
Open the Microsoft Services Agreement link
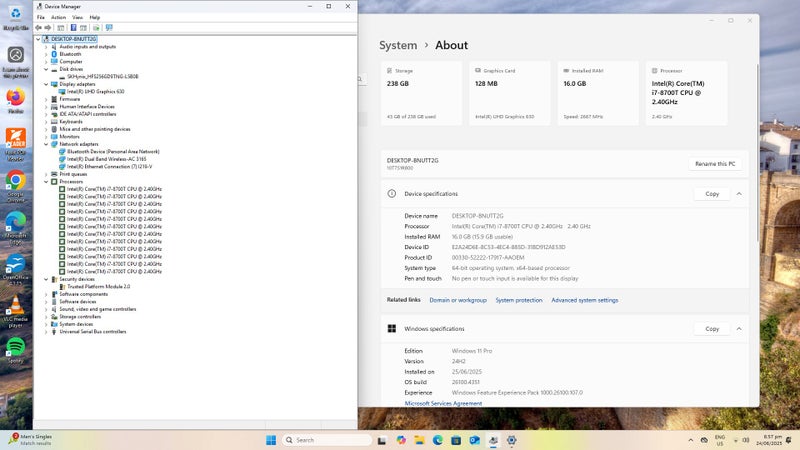pos(443,403)
